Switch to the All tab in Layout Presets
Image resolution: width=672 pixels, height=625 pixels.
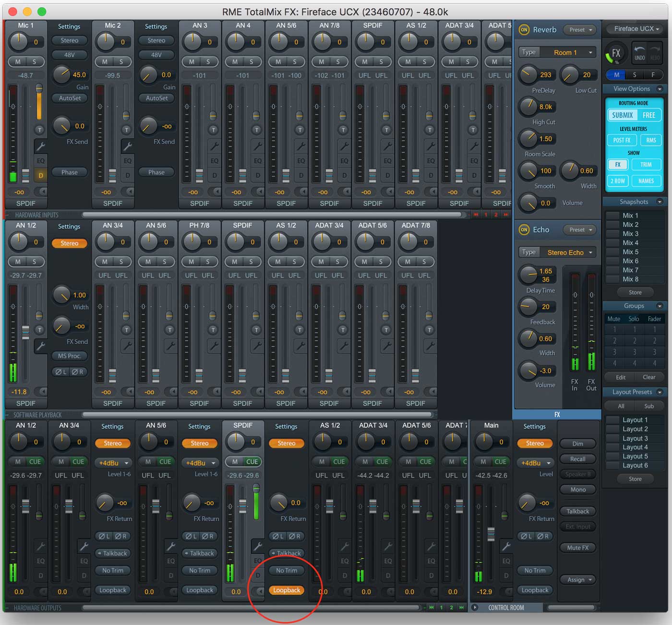point(621,406)
